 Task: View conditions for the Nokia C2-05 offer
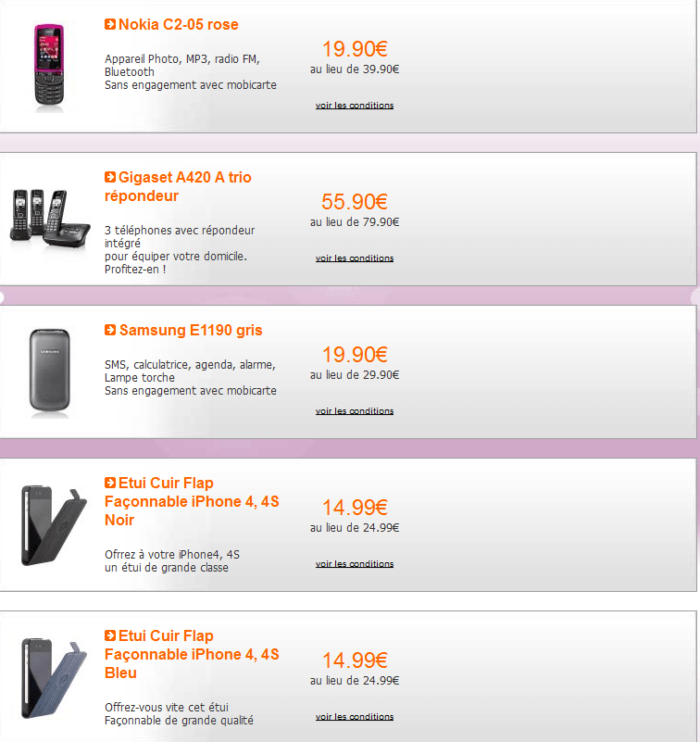tap(355, 106)
